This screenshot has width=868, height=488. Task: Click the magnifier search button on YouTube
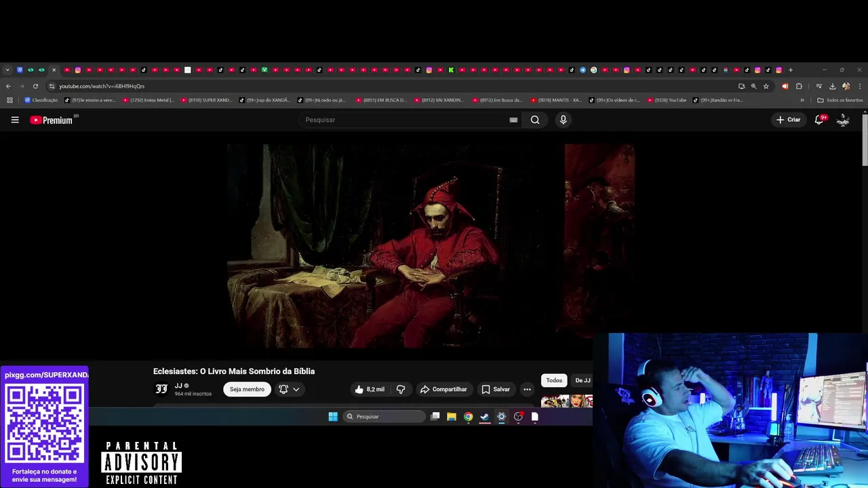pos(535,120)
